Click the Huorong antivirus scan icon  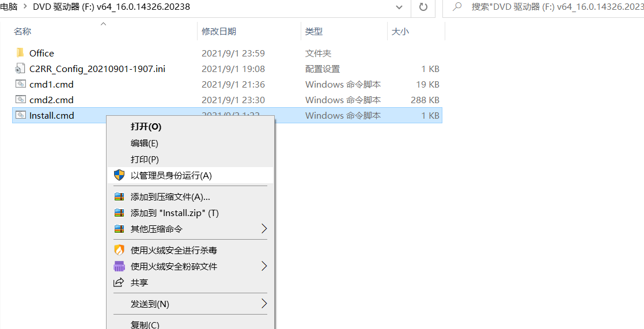pyautogui.click(x=119, y=249)
